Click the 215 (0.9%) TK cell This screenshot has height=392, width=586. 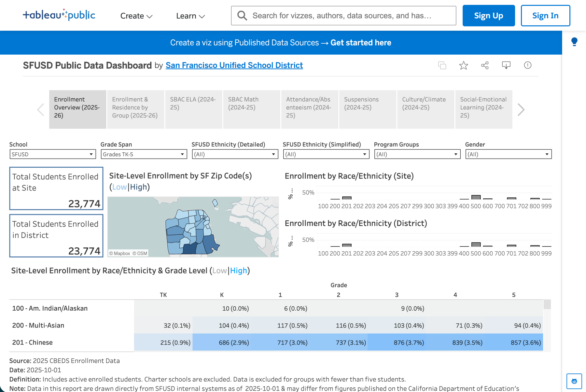(x=163, y=343)
